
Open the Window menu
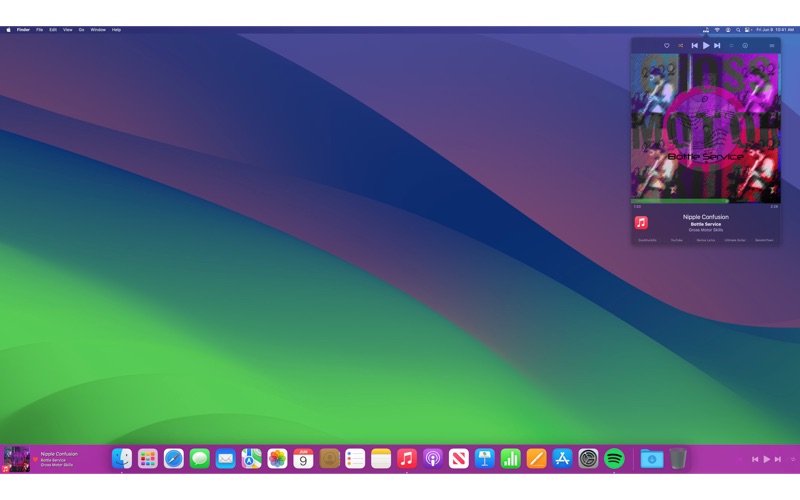tap(98, 30)
